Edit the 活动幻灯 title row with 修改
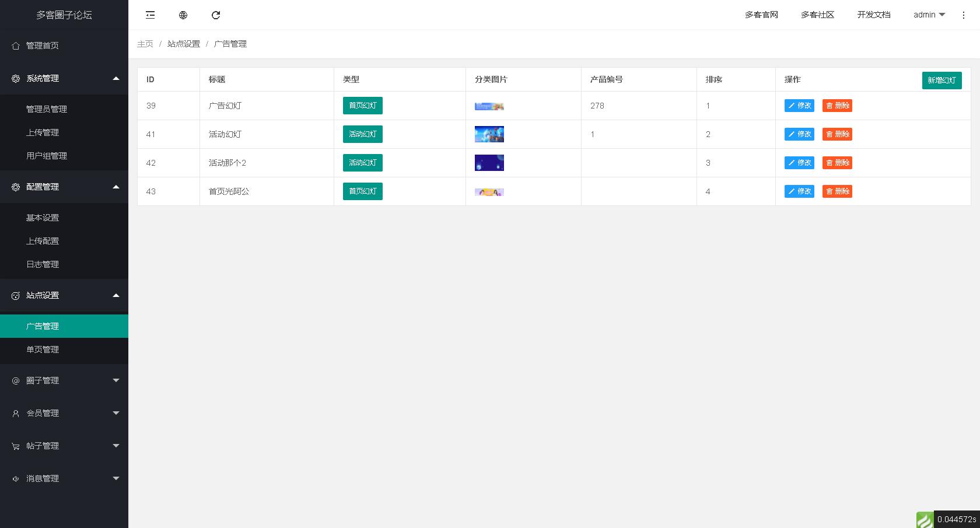This screenshot has height=528, width=980. click(799, 134)
